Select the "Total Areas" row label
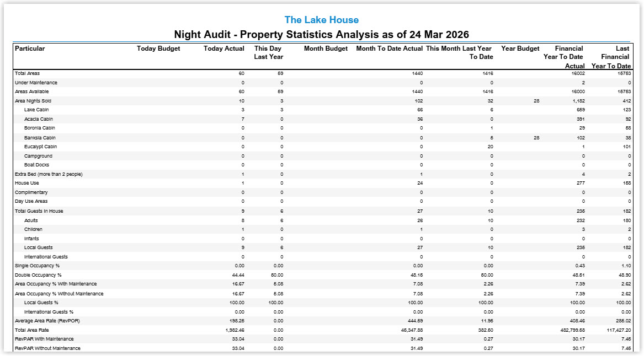Screen dimensions: 644x356 [28, 73]
